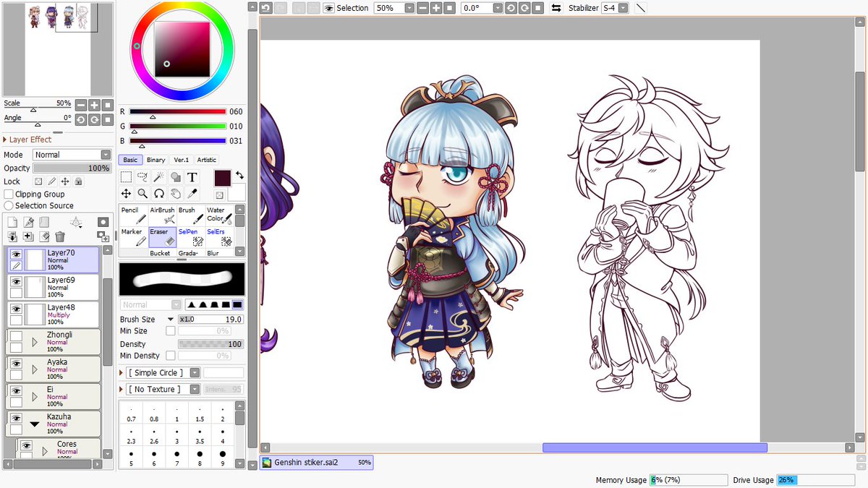
Task: Choose the Pencil brush
Action: pos(133,215)
